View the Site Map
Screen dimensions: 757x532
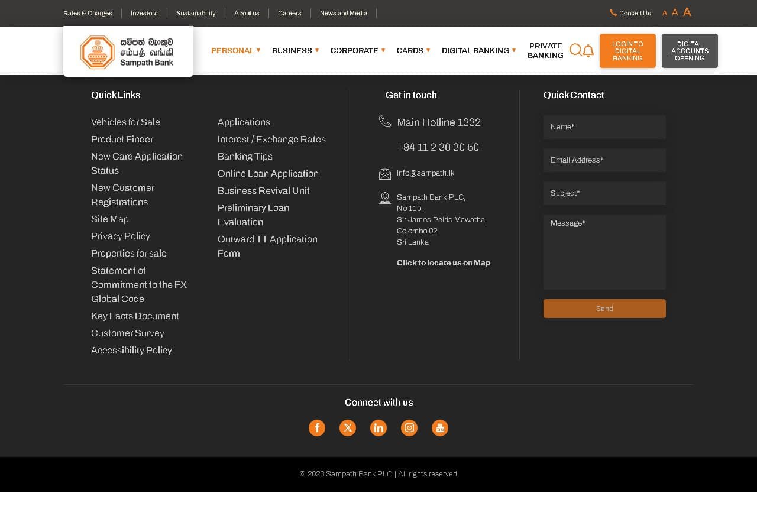(110, 219)
